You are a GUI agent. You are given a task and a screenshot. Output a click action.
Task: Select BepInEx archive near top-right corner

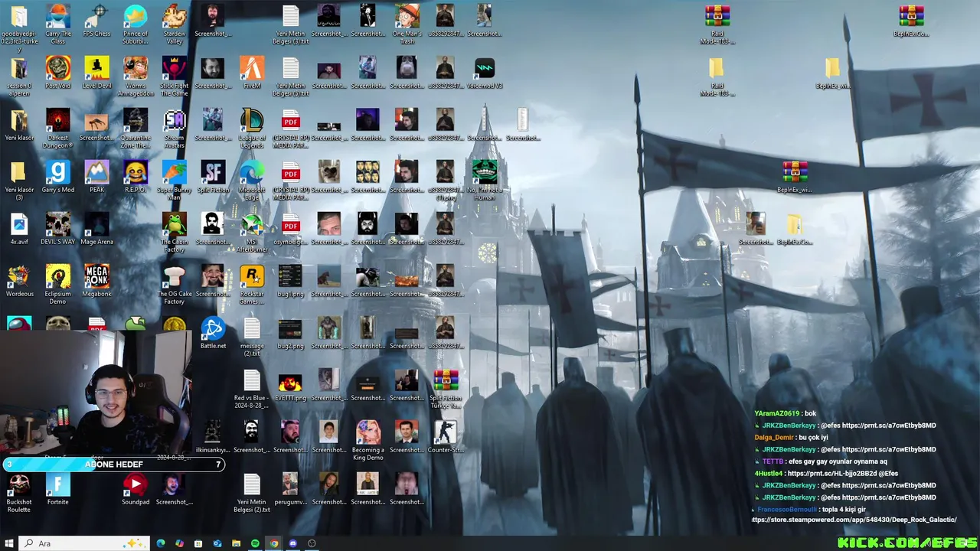pos(911,21)
